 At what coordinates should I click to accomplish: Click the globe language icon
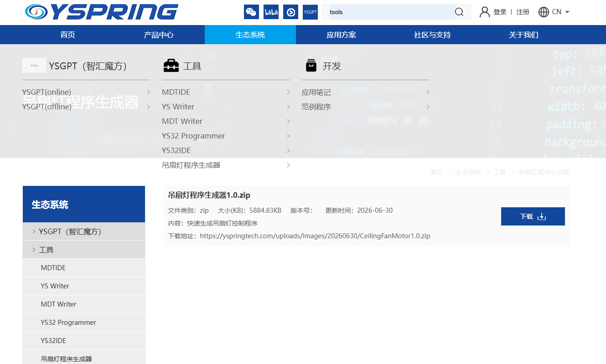544,12
